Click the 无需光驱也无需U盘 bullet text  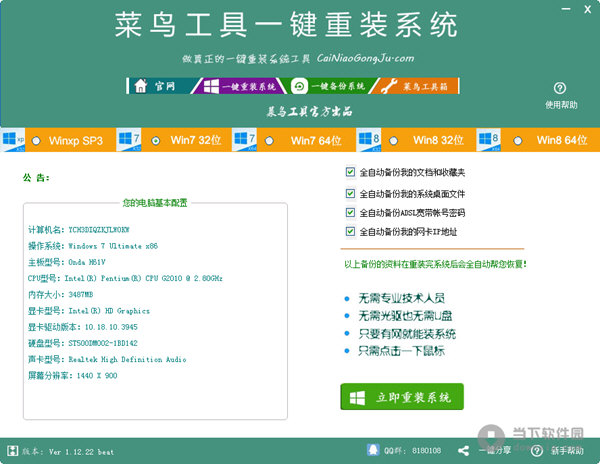click(x=405, y=316)
